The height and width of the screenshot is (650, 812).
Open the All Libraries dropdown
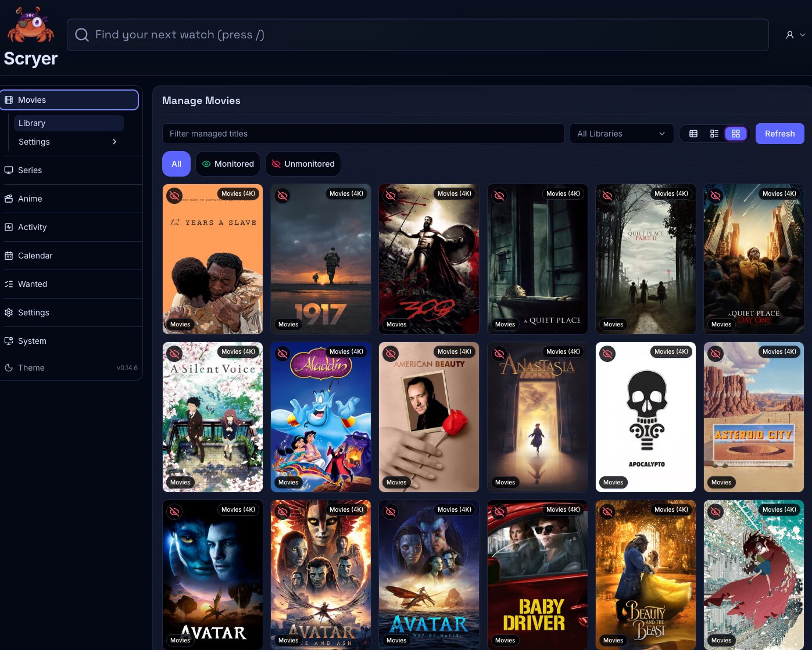(621, 134)
